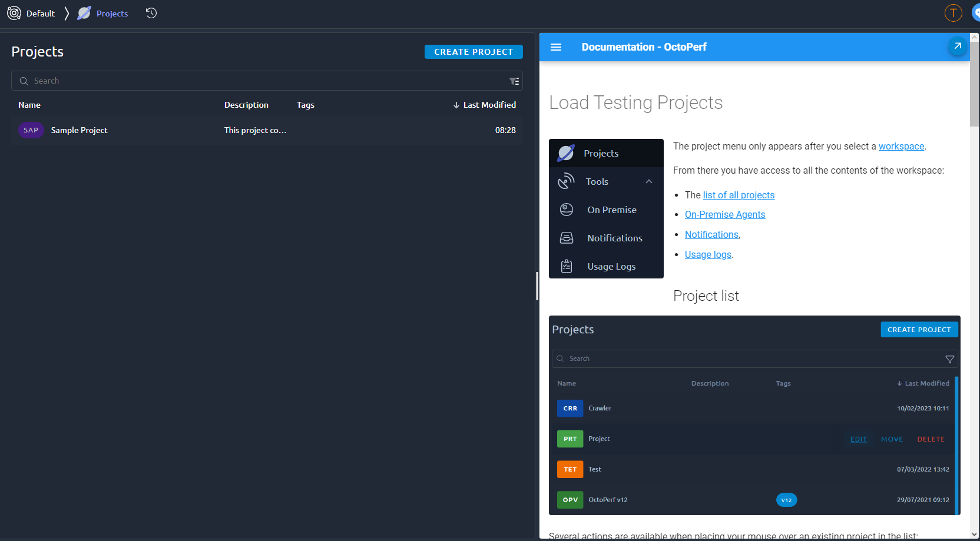Click the search magnifier icon in Projects
The height and width of the screenshot is (541, 980).
click(x=24, y=81)
